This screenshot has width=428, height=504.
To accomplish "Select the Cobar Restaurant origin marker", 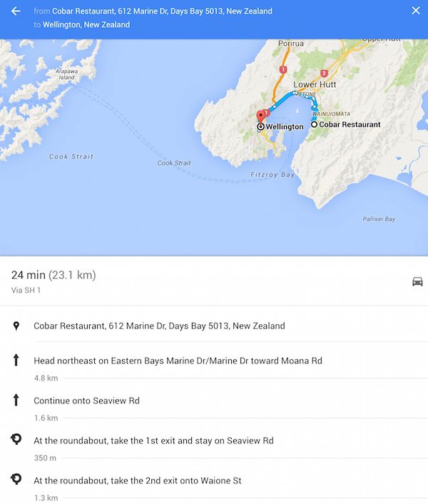I will (x=314, y=124).
